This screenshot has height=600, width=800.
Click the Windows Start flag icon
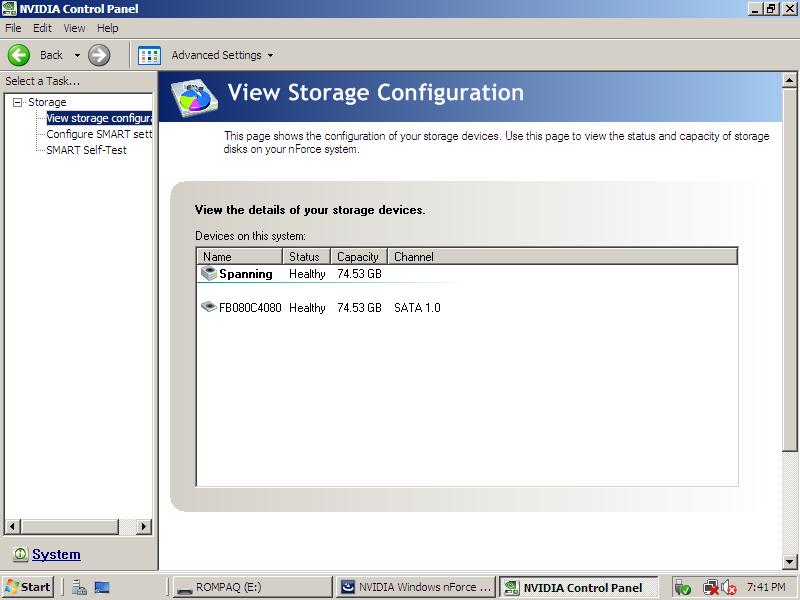coord(12,587)
